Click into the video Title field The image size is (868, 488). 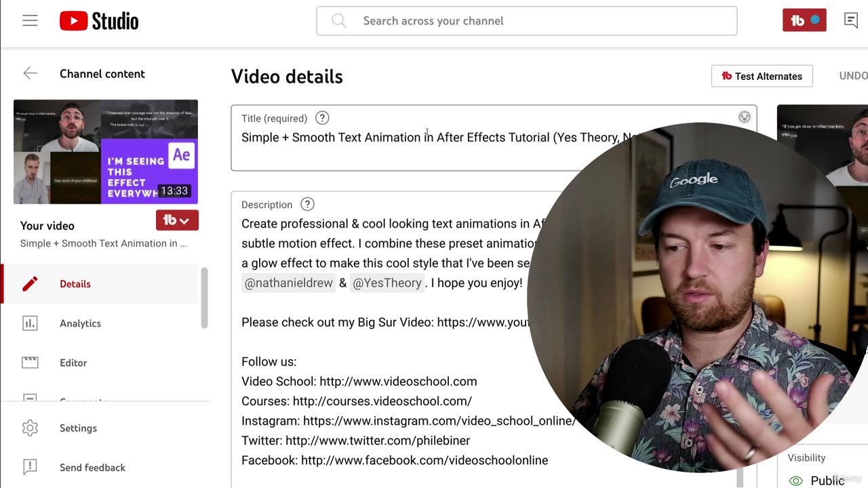tap(494, 138)
